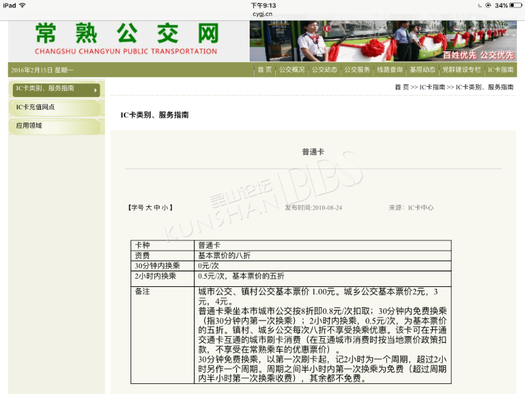Click the 常熟公交网 site logo
Screen dimensions: 525x394
127,38
